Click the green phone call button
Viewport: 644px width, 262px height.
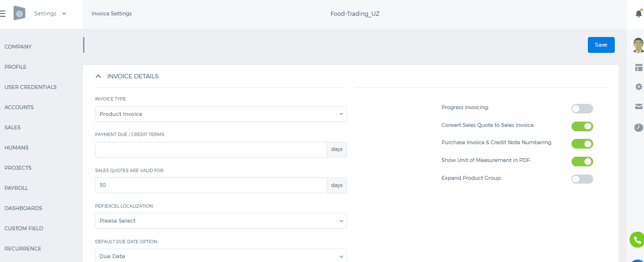637,239
